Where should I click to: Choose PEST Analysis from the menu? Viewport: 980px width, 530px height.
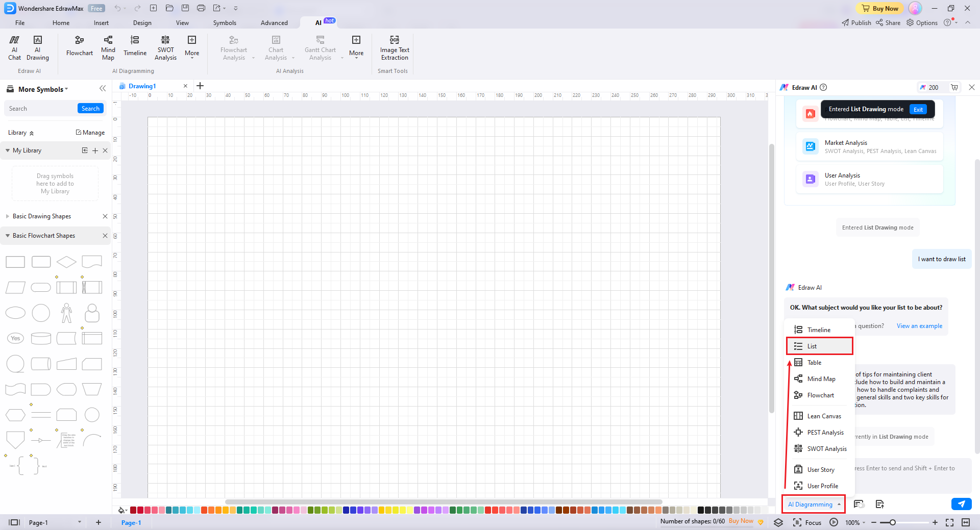(819, 433)
